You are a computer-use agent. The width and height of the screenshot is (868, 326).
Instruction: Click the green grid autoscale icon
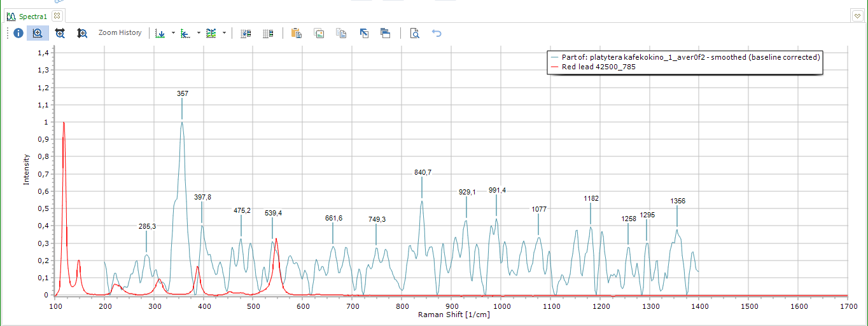(x=211, y=33)
